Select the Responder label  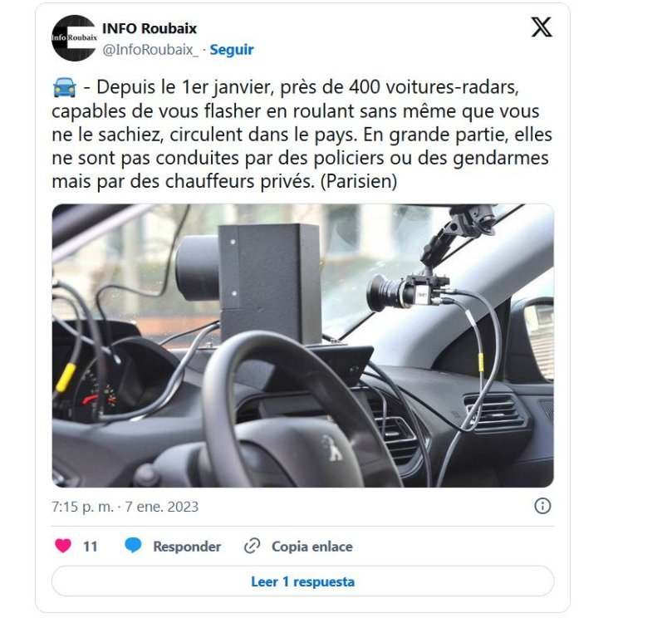[x=187, y=547]
